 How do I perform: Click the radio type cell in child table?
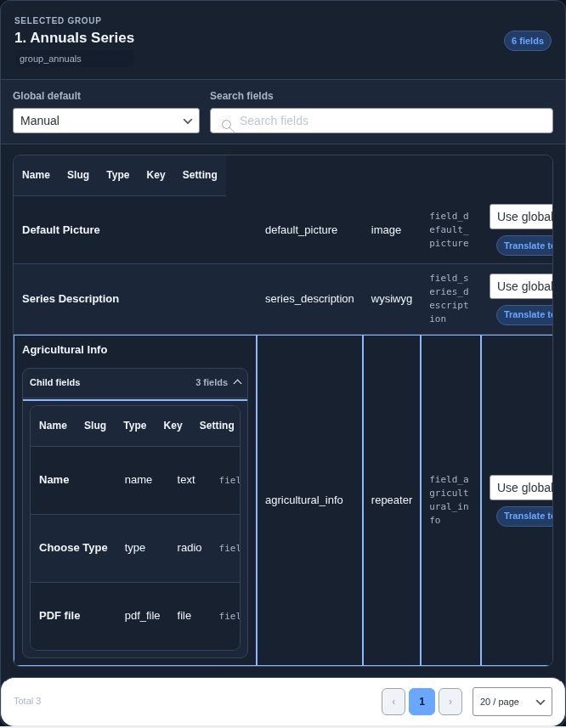coord(189,548)
